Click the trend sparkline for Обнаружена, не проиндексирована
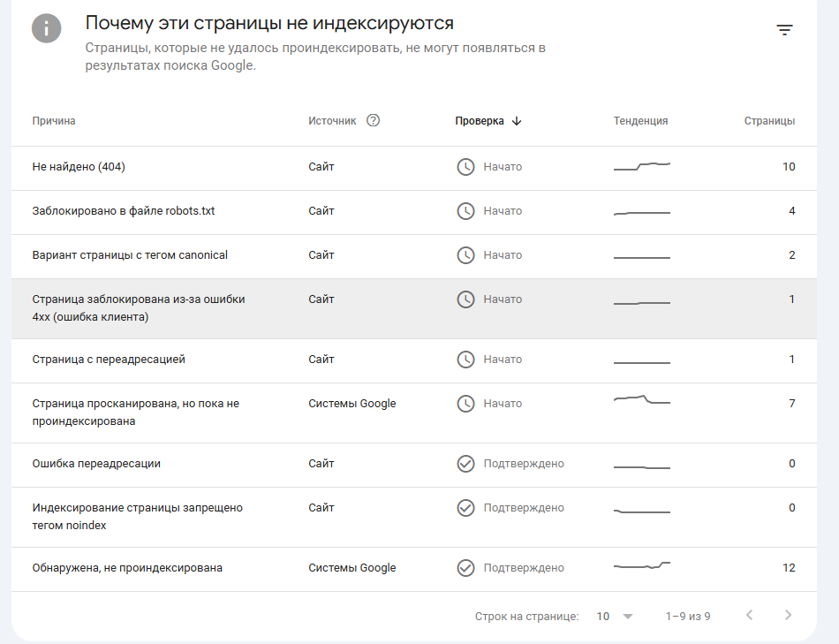The height and width of the screenshot is (644, 839). (x=642, y=566)
